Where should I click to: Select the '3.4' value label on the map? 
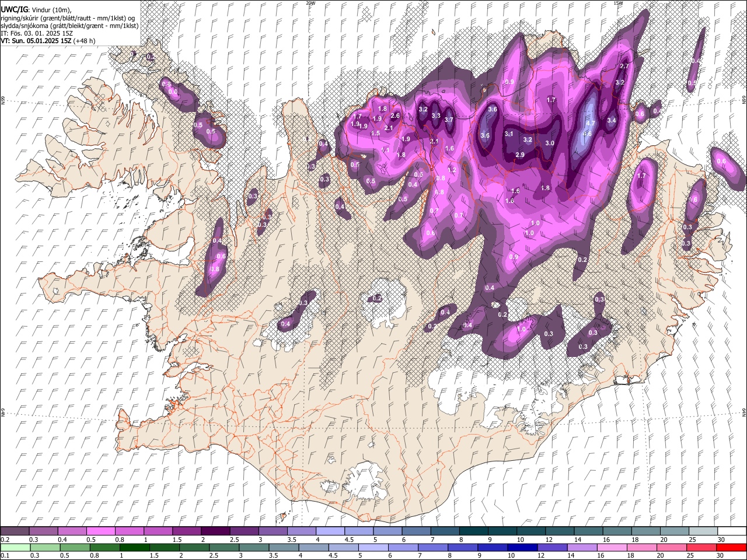(x=612, y=121)
